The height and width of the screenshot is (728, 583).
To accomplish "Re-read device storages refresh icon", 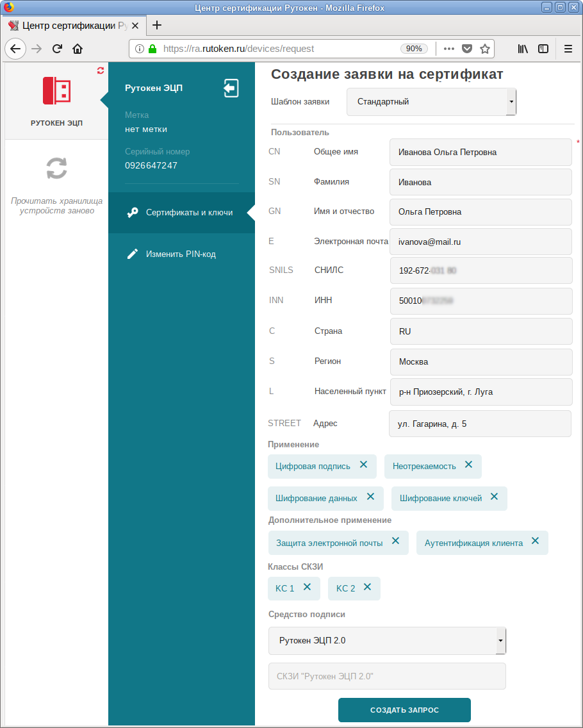I will tap(56, 168).
